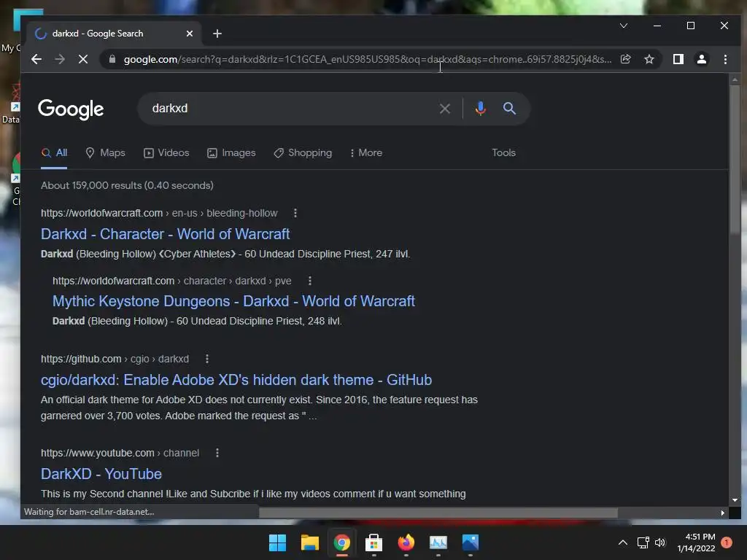Open File Explorer from the taskbar
The image size is (747, 560).
click(x=309, y=542)
